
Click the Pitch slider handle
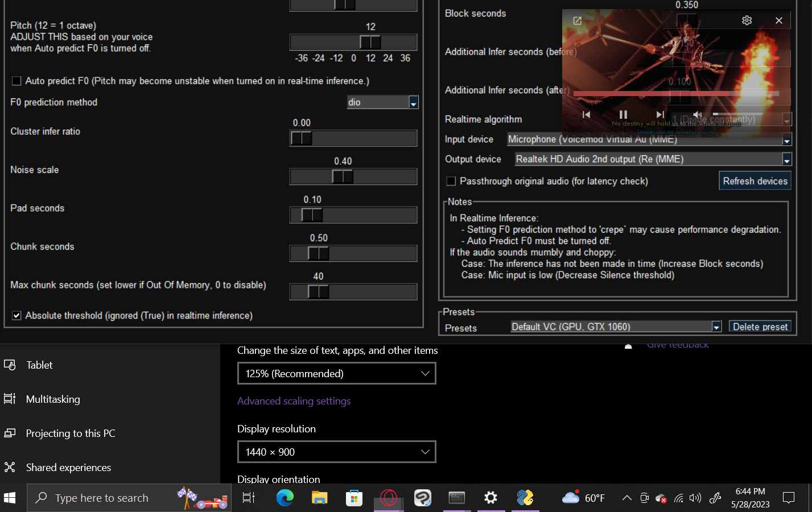coord(370,42)
